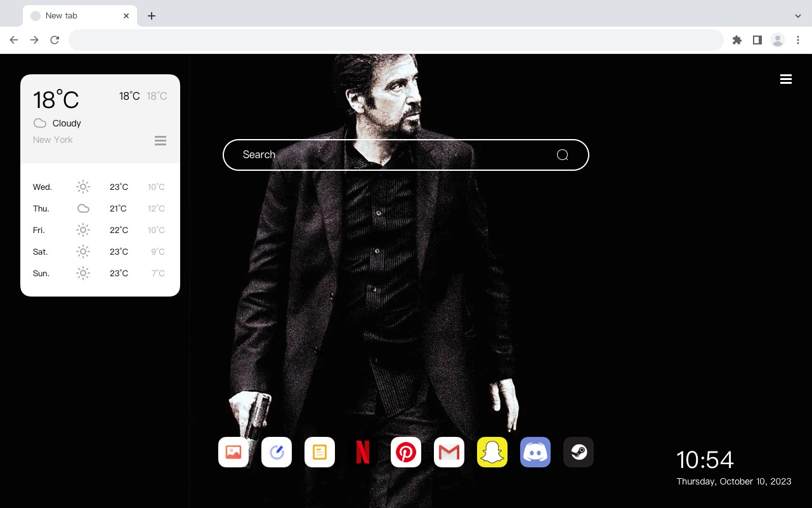This screenshot has height=508, width=812.
Task: Open the weather widget menu icon
Action: pyautogui.click(x=160, y=140)
